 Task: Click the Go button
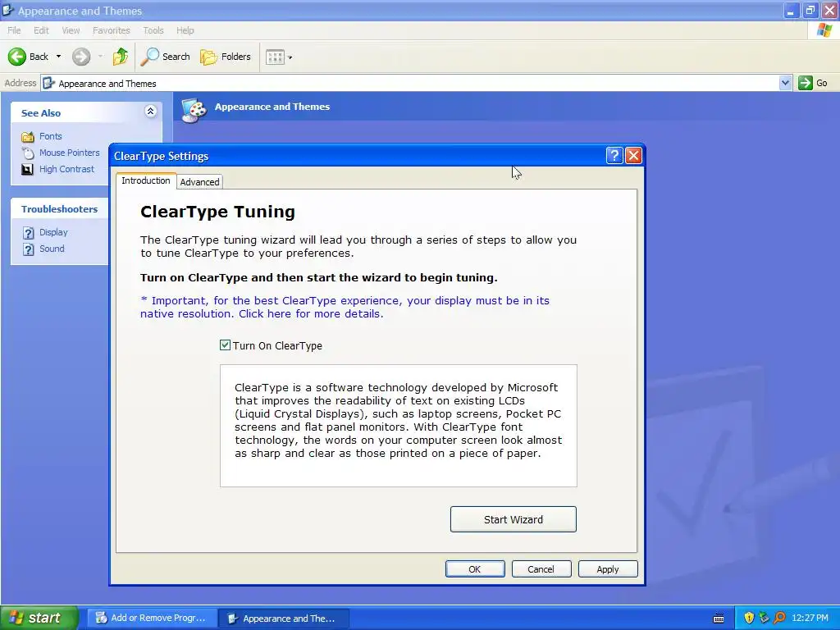813,83
